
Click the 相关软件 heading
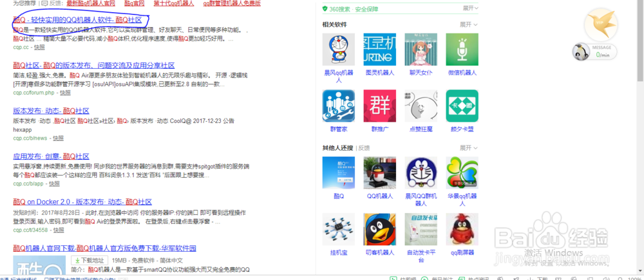[x=334, y=24]
